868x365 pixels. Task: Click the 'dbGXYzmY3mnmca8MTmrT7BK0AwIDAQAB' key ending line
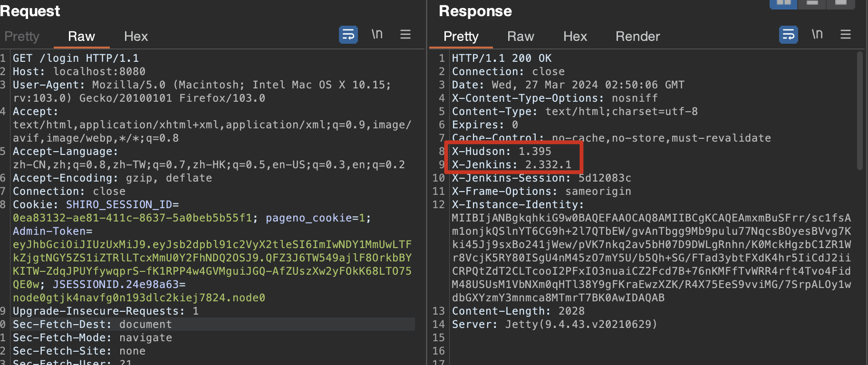pos(558,298)
